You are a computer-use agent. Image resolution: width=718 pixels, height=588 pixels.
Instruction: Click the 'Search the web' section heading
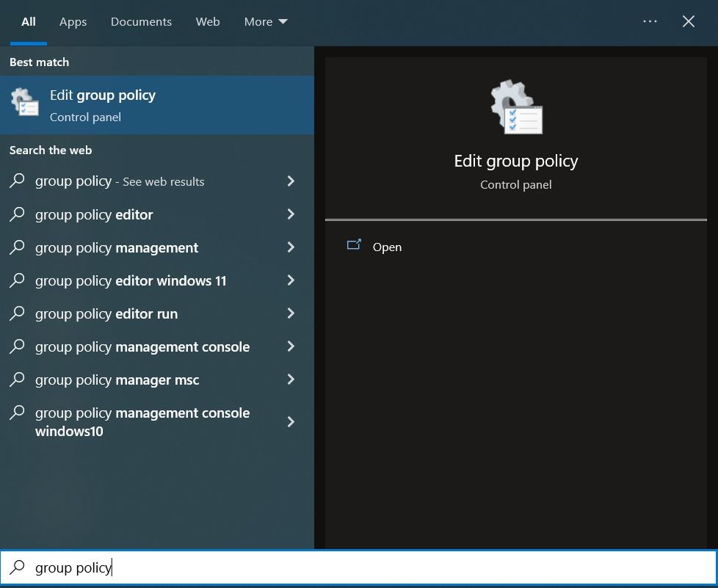[51, 150]
